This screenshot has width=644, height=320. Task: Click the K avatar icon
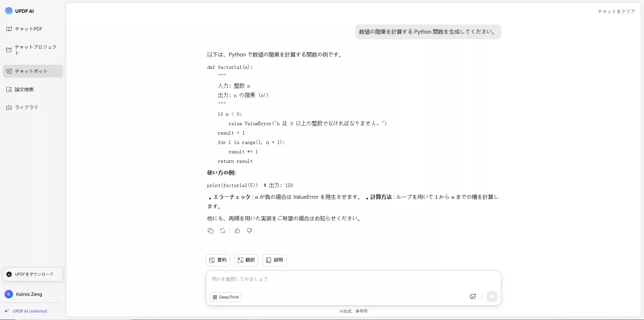pos(9,294)
